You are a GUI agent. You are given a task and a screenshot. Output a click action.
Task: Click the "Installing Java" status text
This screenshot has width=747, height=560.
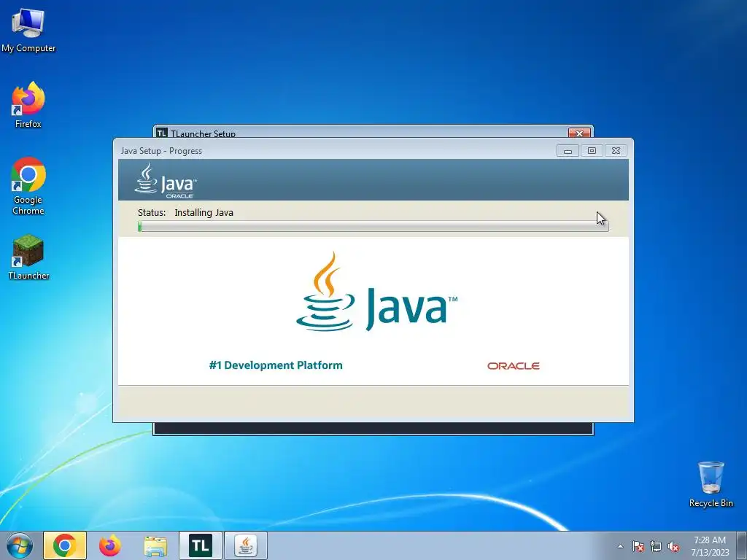coord(204,212)
